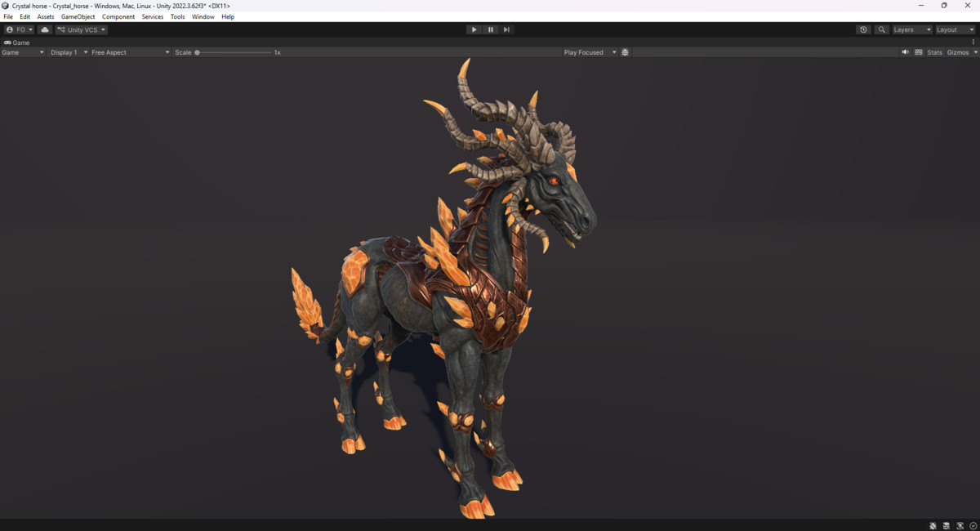
Task: Open the Display 1 dropdown
Action: 69,52
